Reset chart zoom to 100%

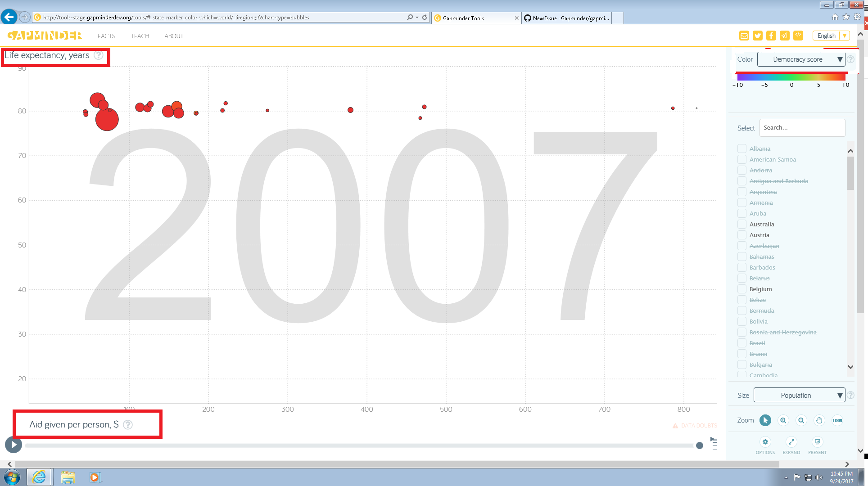(837, 420)
